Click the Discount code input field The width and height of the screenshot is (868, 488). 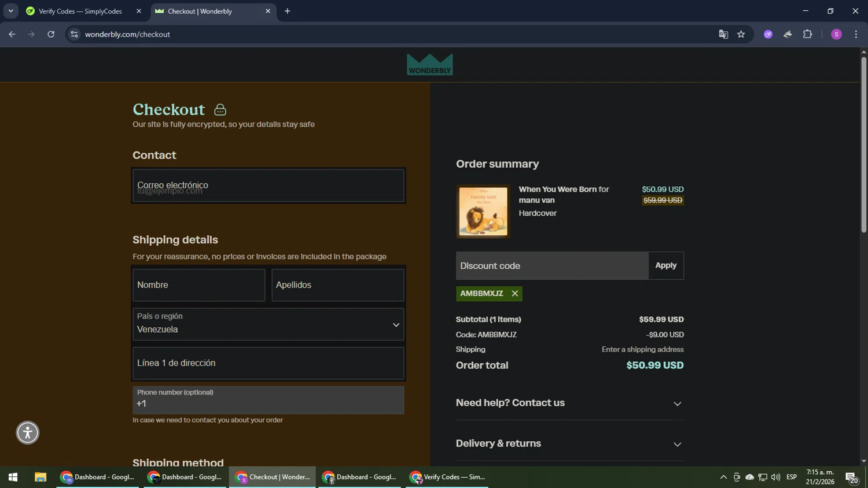[x=552, y=265]
